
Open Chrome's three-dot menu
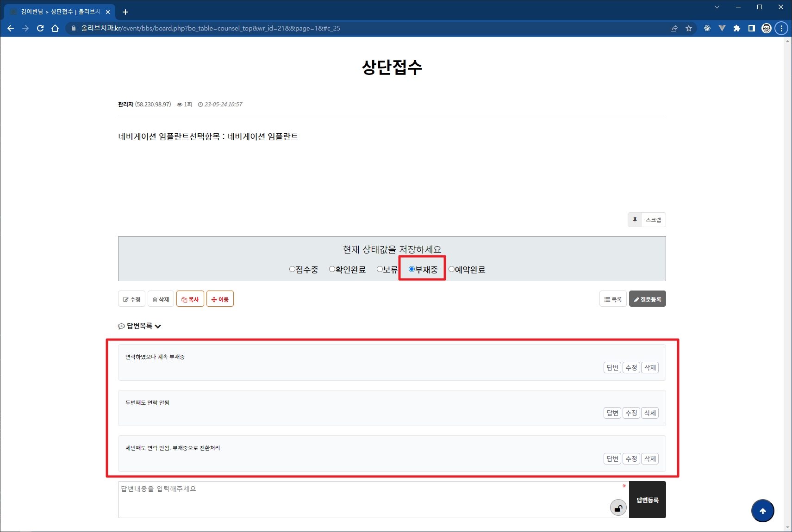pyautogui.click(x=781, y=28)
